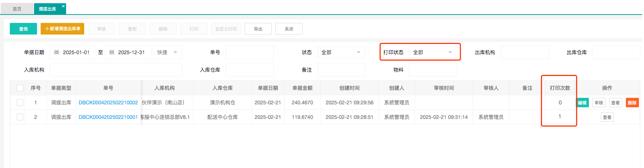The image size is (644, 168).
Task: Click the end date calendar icon
Action: click(x=112, y=52)
